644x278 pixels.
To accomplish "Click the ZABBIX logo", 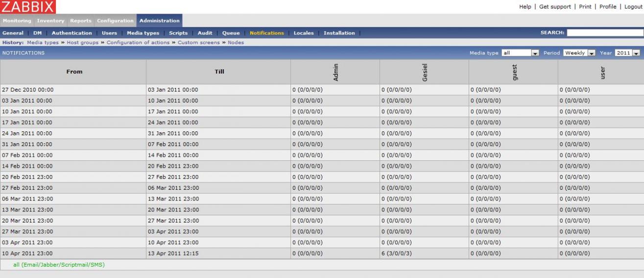I will pos(28,7).
